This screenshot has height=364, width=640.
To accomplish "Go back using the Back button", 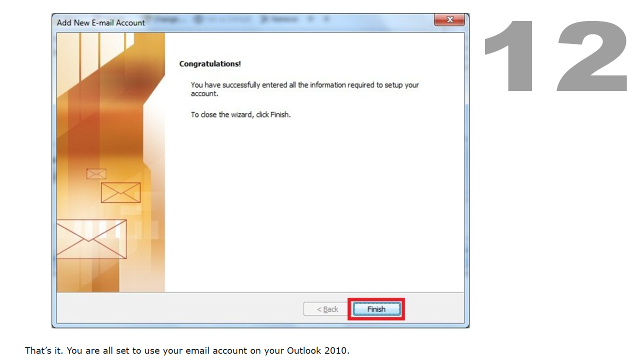I will coord(327,309).
